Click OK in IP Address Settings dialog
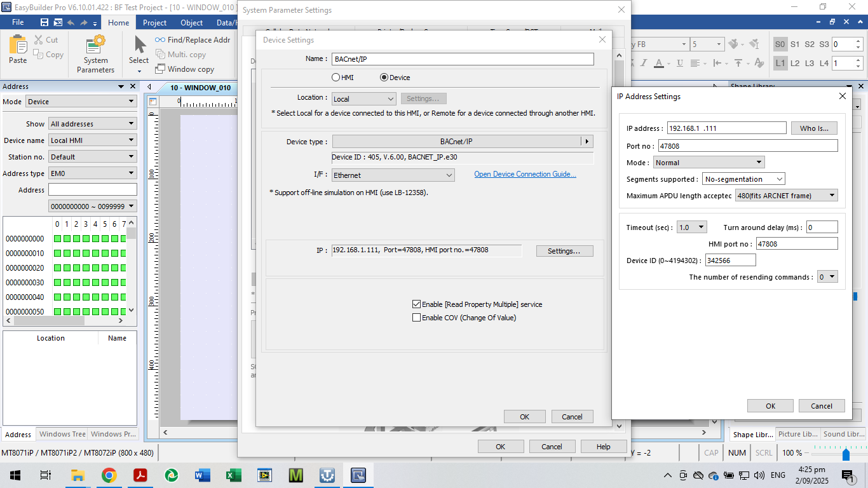The width and height of the screenshot is (868, 488). click(x=770, y=406)
